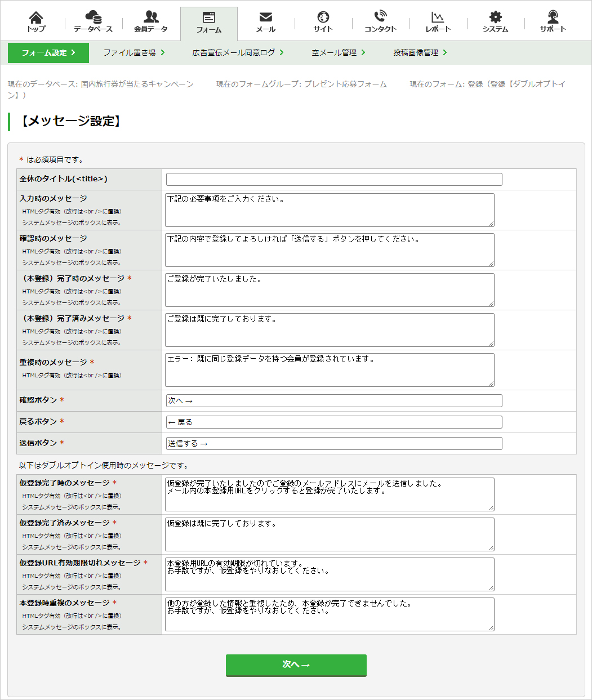Screen dimensions: 592x700
Task: Edit the（本登録）完了時のメッセージ textarea
Action: click(330, 290)
